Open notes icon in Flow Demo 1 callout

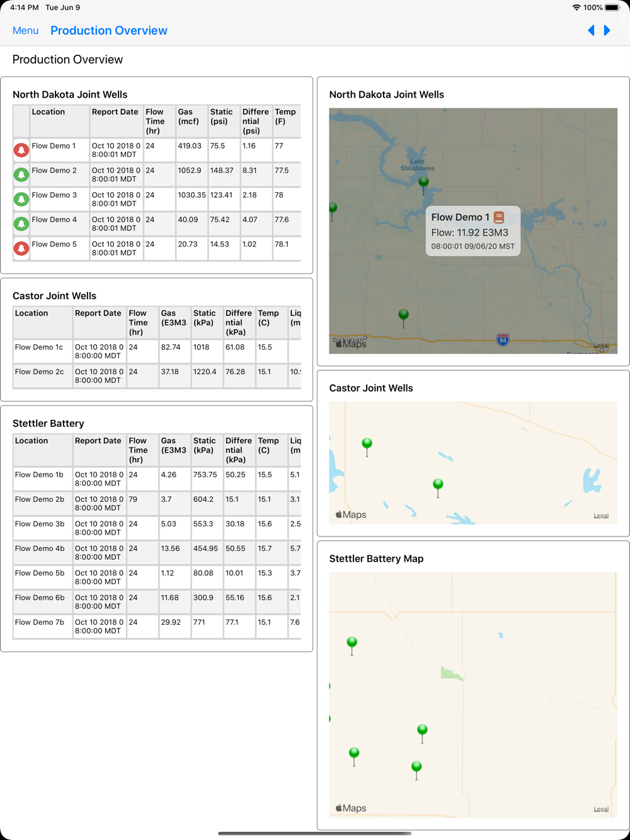click(499, 217)
